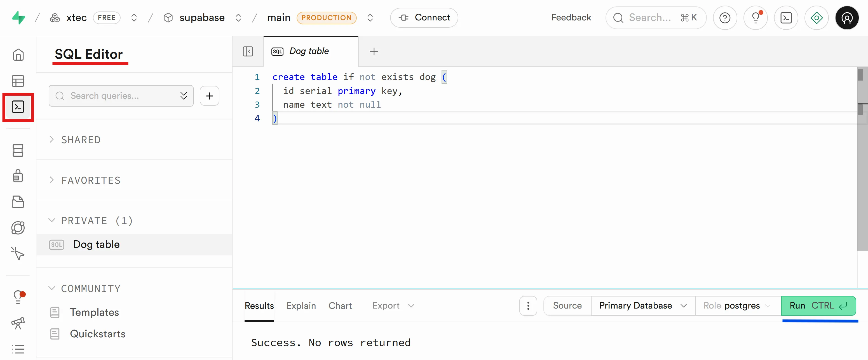Expand the SHARED queries section
868x360 pixels.
pos(81,140)
